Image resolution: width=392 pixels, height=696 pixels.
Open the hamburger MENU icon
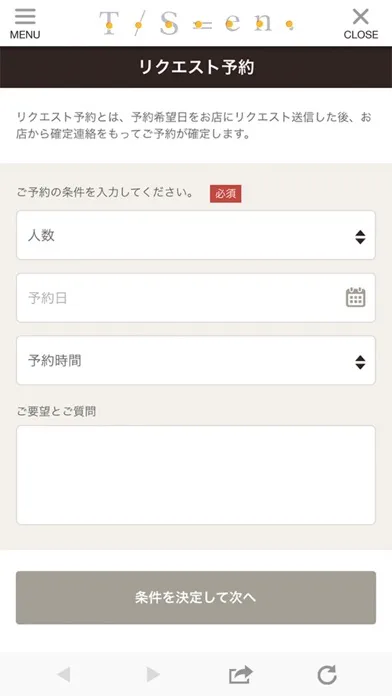pyautogui.click(x=25, y=16)
